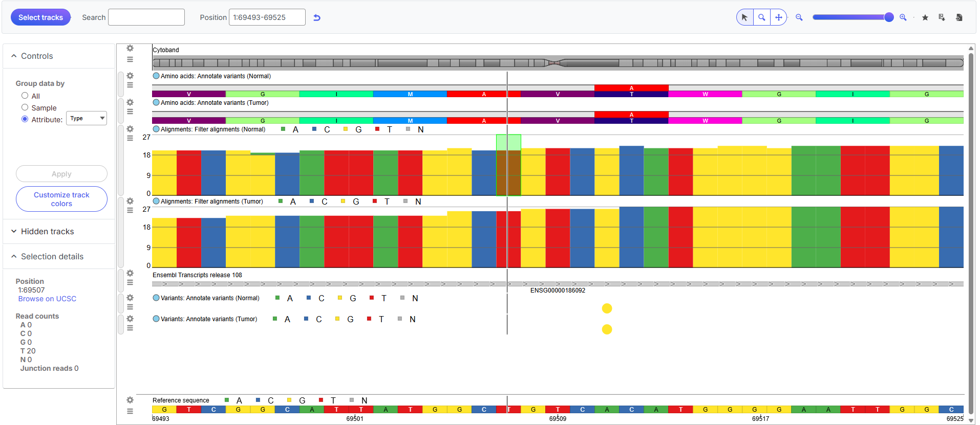Click the zoom level slider handle

pos(889,17)
